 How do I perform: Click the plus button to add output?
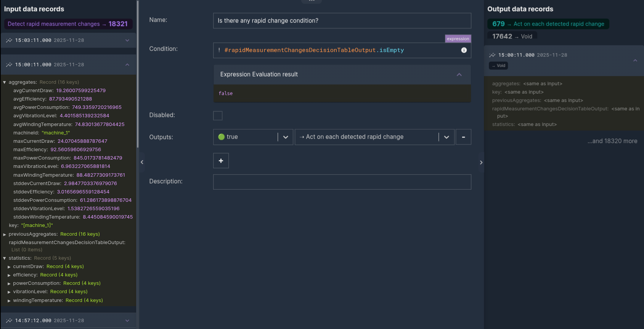tap(221, 161)
